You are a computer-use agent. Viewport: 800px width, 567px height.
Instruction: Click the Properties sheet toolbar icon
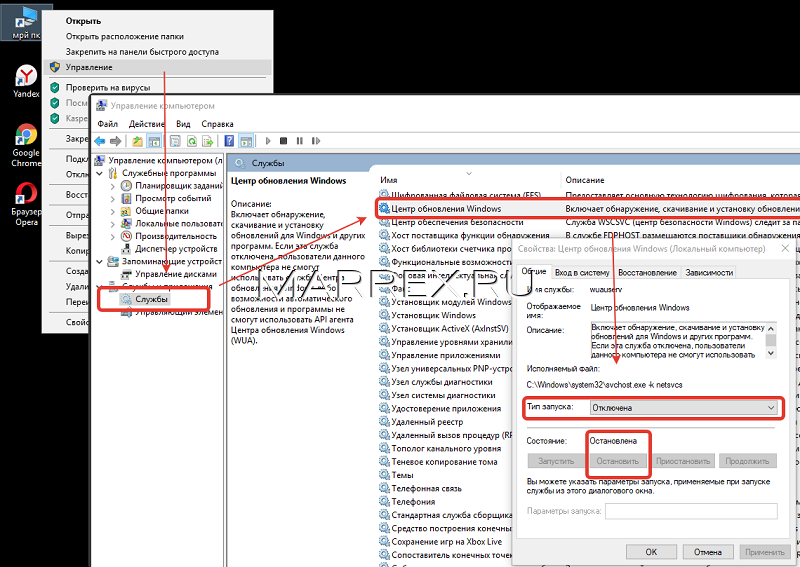pyautogui.click(x=175, y=141)
